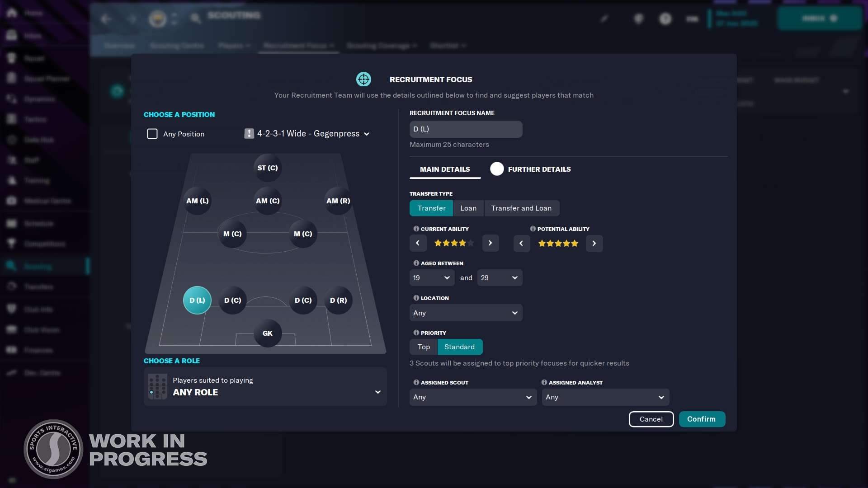Click Confirm to save recruitment focus
The height and width of the screenshot is (488, 868).
click(x=701, y=419)
